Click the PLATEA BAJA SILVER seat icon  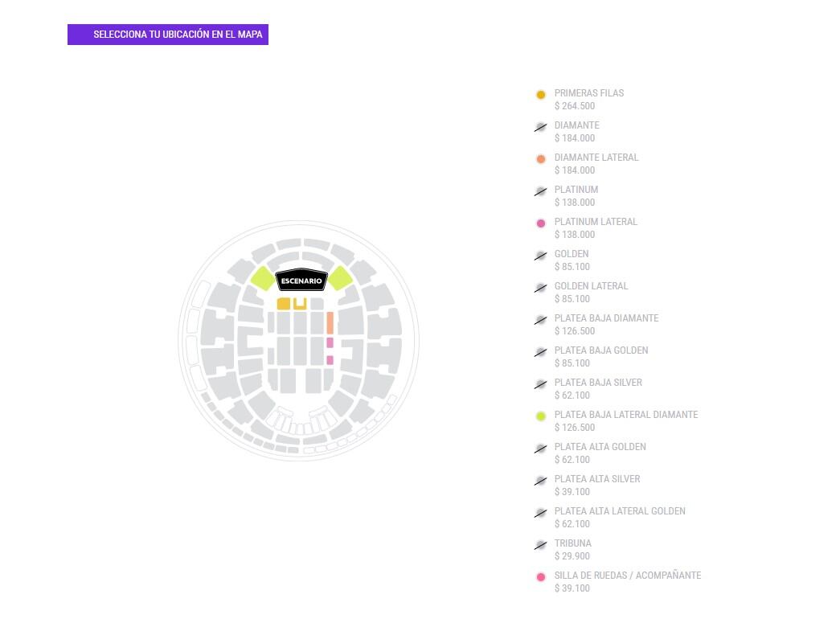(541, 383)
